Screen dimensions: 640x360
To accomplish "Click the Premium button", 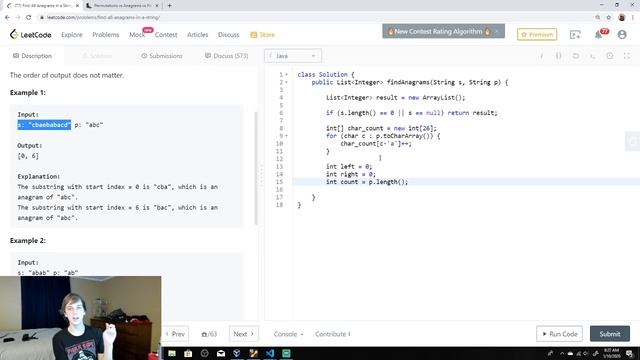I will tap(537, 35).
